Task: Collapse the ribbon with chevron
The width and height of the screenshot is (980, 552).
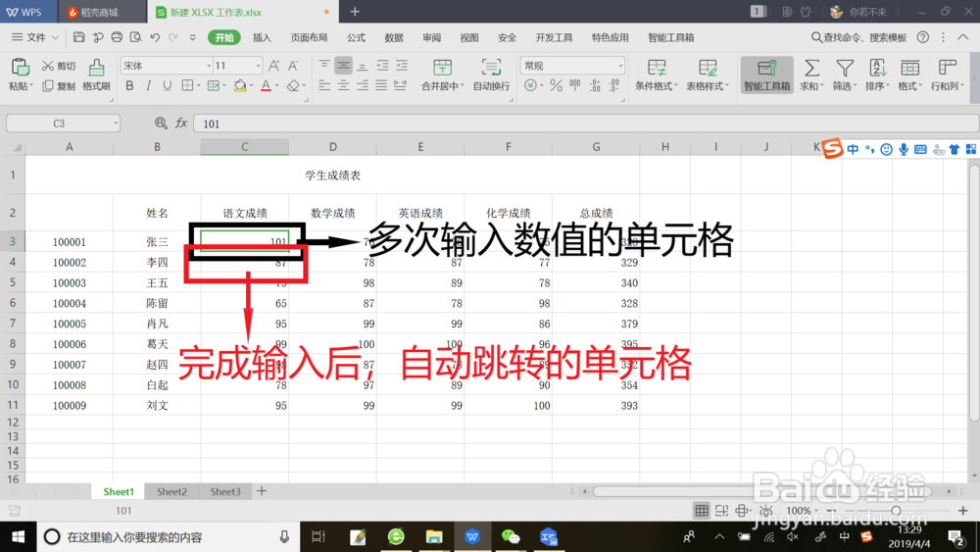Action: click(963, 37)
